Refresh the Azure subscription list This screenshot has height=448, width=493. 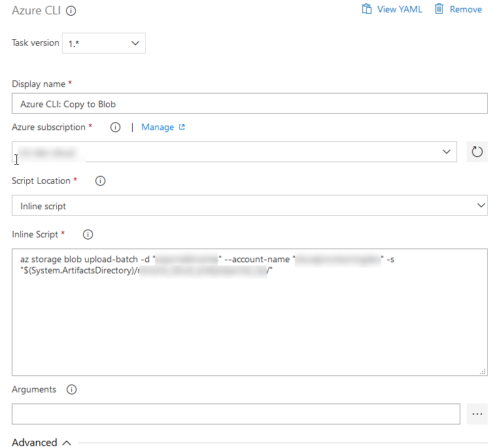[477, 152]
